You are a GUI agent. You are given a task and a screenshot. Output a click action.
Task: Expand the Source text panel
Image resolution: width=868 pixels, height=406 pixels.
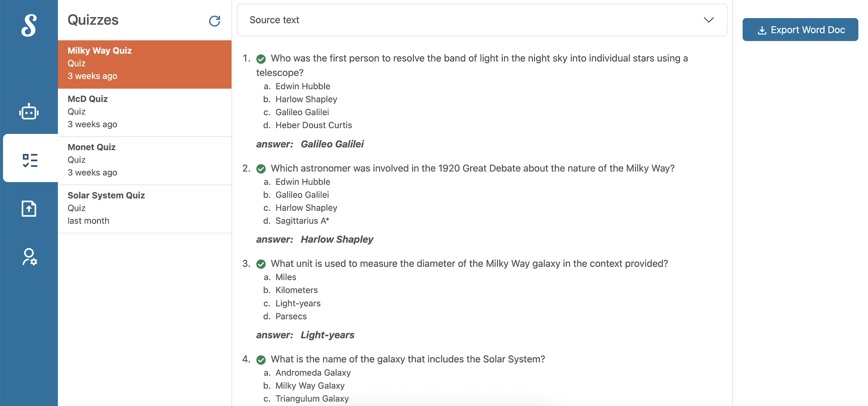pyautogui.click(x=482, y=20)
